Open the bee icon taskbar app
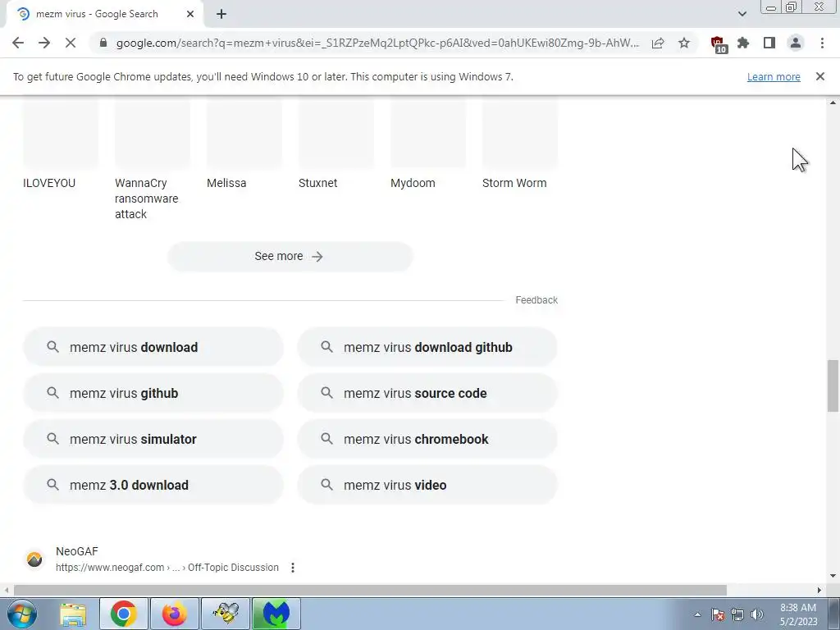The image size is (840, 630). [x=226, y=614]
